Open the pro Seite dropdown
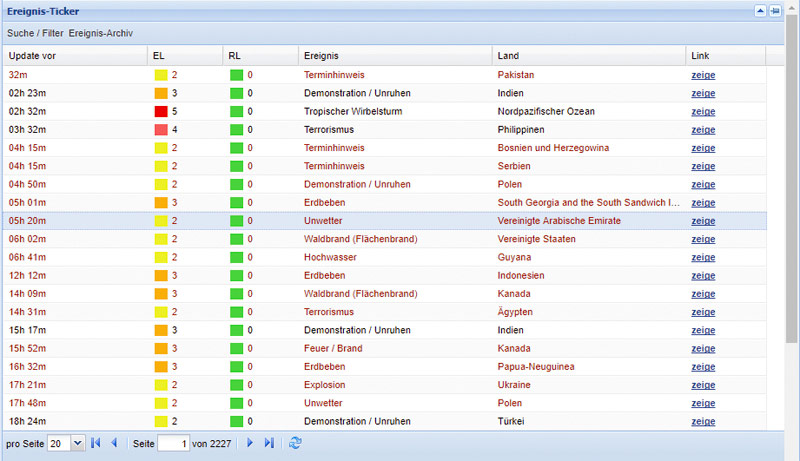800x461 pixels. pyautogui.click(x=77, y=443)
